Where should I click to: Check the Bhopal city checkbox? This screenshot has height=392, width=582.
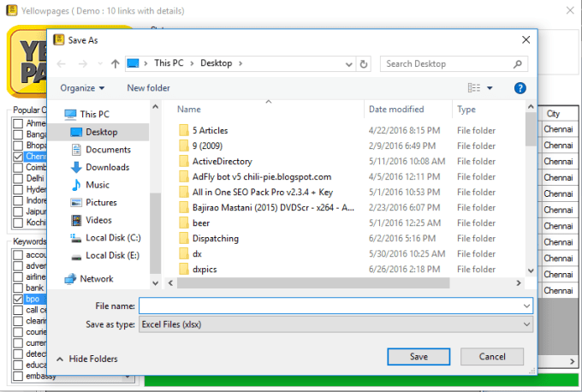coord(18,146)
